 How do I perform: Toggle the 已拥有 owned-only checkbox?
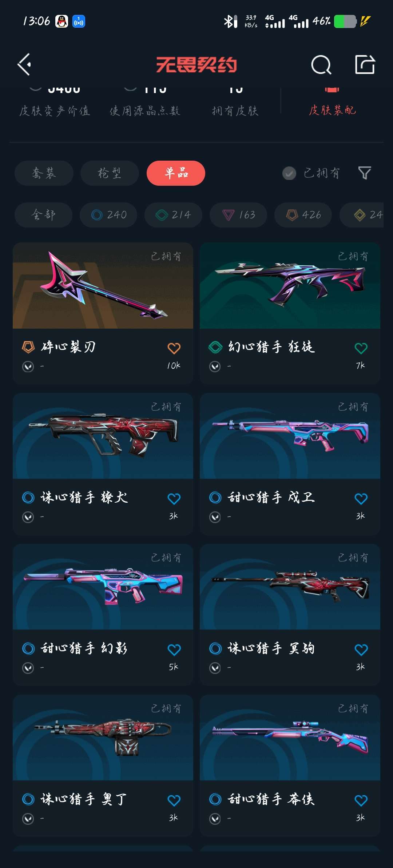tap(289, 173)
